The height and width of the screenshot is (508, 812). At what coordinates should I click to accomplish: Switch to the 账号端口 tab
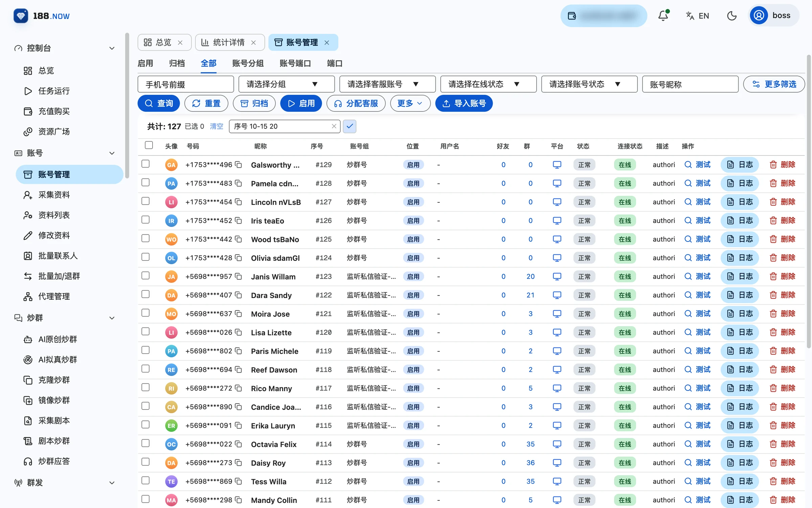[x=295, y=63]
